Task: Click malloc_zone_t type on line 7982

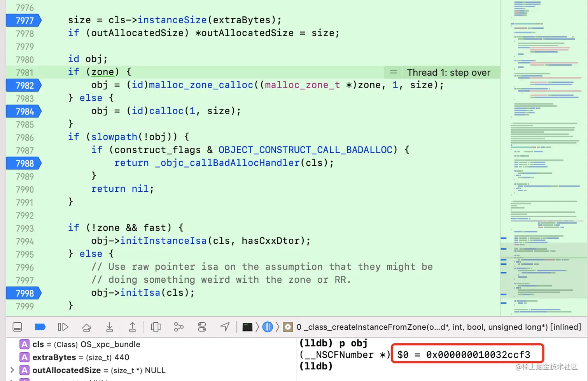Action: pos(303,85)
